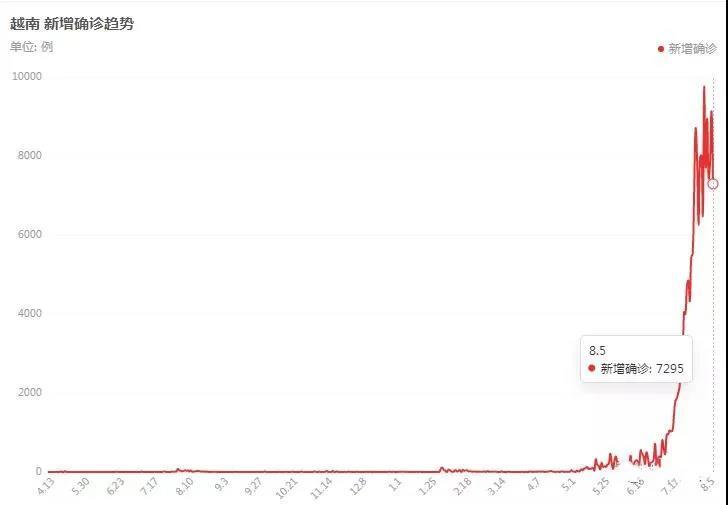This screenshot has width=728, height=505.
Task: Click the 2000 y-axis label
Action: (x=29, y=392)
